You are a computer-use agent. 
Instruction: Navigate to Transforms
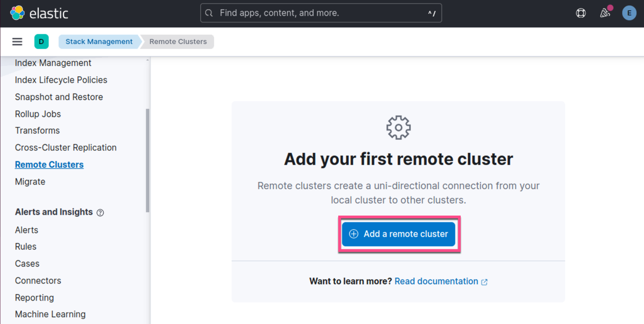[x=37, y=130]
